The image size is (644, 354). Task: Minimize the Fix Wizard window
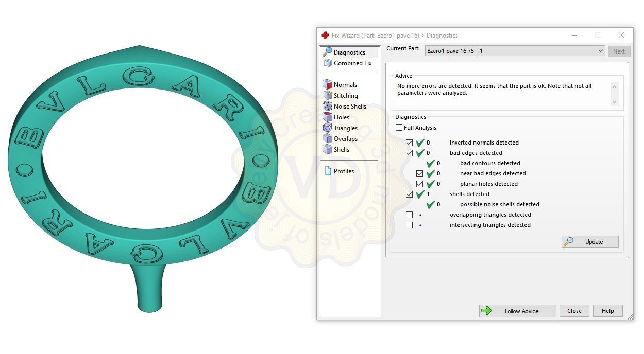(574, 36)
